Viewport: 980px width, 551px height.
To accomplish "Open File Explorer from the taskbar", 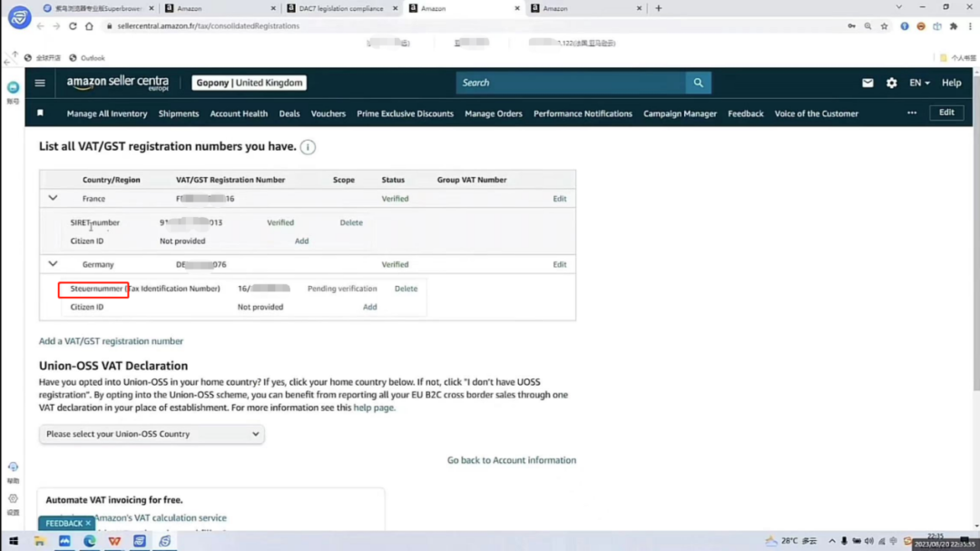I will pyautogui.click(x=39, y=541).
